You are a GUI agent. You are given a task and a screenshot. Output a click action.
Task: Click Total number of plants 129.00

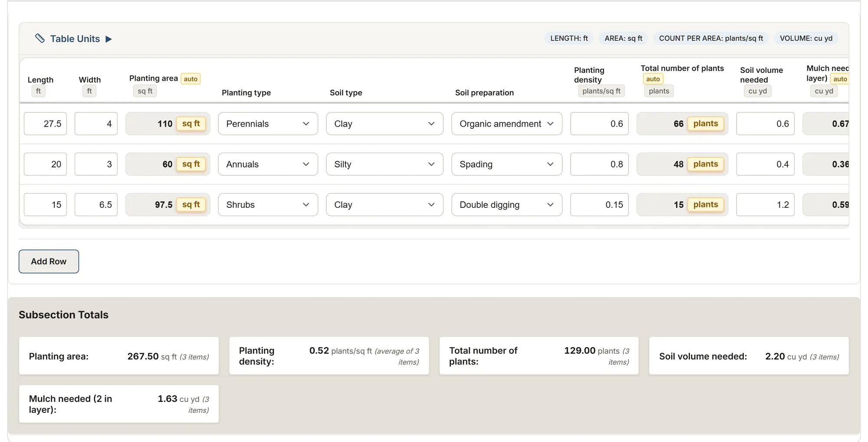pyautogui.click(x=580, y=350)
